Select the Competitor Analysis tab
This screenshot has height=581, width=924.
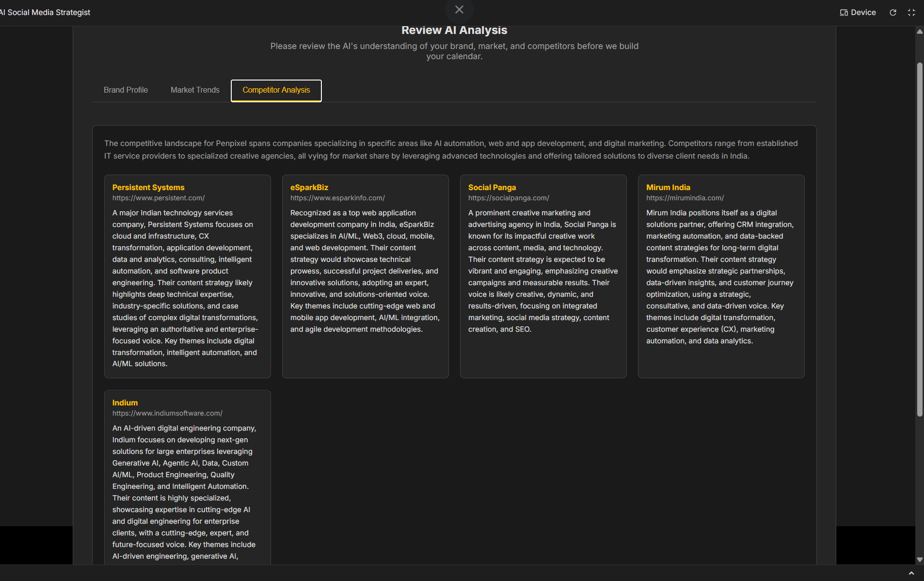tap(276, 91)
